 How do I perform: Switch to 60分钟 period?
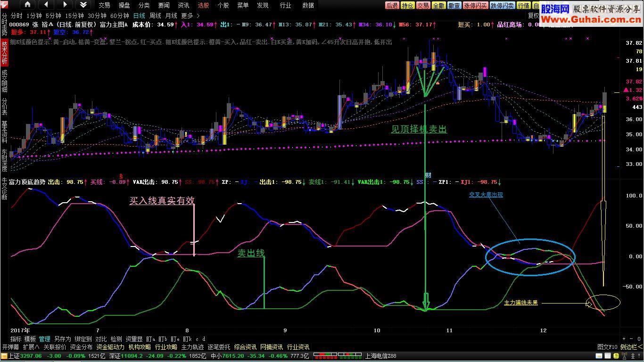point(119,16)
